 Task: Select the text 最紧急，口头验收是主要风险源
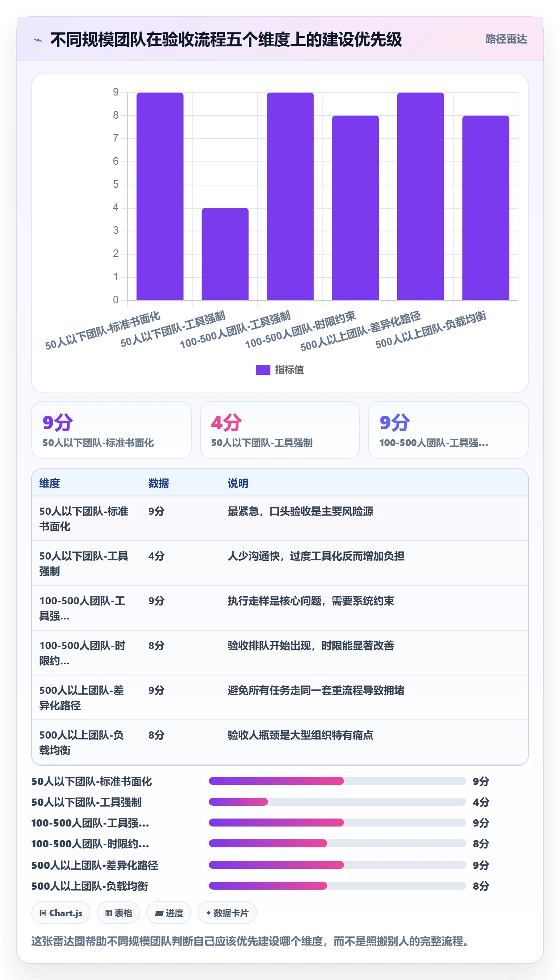300,511
